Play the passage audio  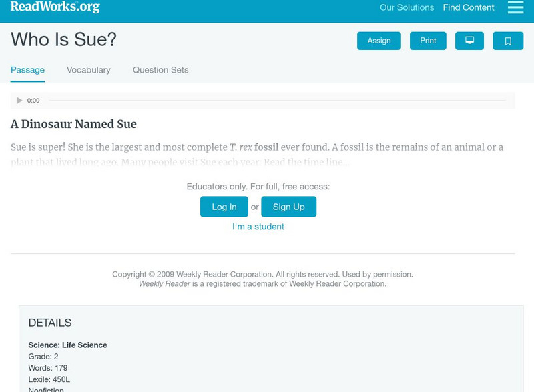(19, 101)
